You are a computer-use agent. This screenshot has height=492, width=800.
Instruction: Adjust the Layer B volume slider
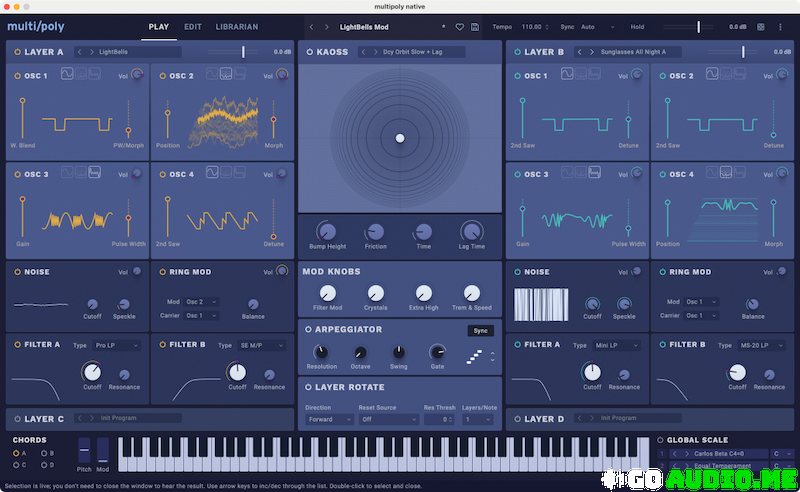click(743, 52)
